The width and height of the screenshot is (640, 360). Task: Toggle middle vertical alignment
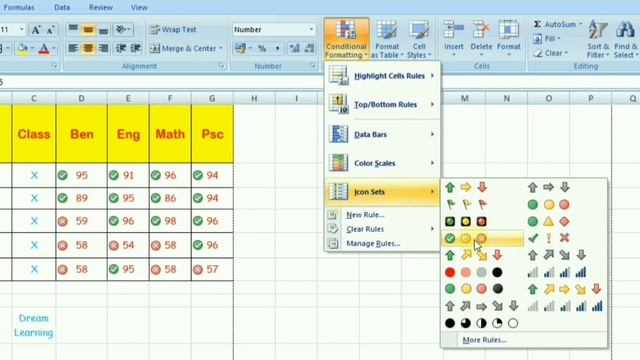pyautogui.click(x=88, y=29)
